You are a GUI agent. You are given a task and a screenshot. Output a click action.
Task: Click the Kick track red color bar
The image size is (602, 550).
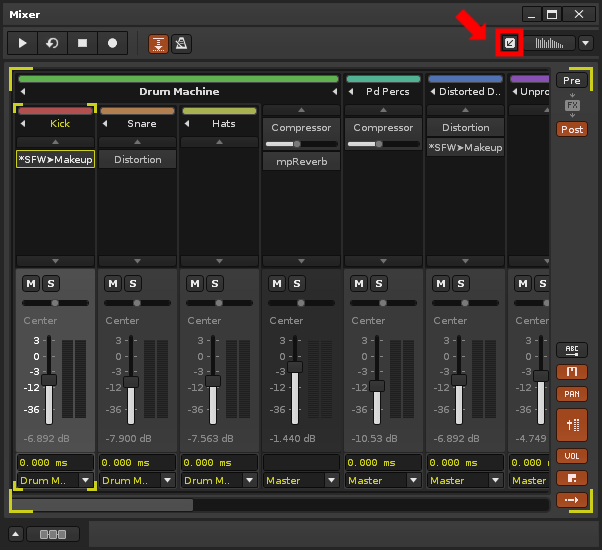[55, 111]
